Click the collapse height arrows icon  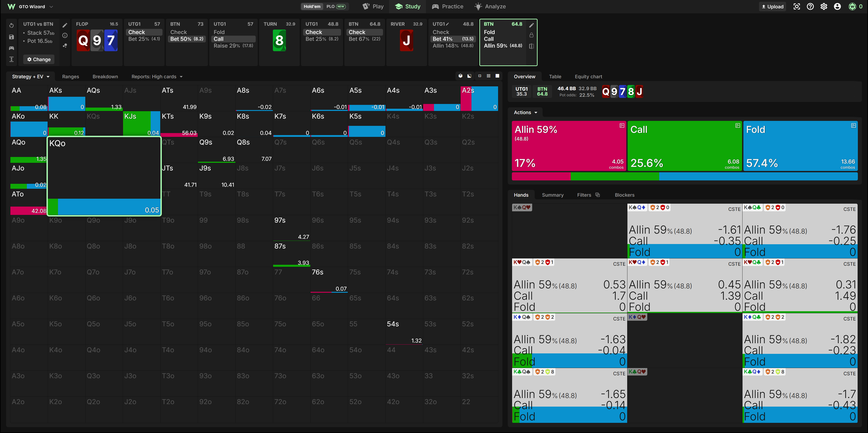pyautogui.click(x=12, y=59)
